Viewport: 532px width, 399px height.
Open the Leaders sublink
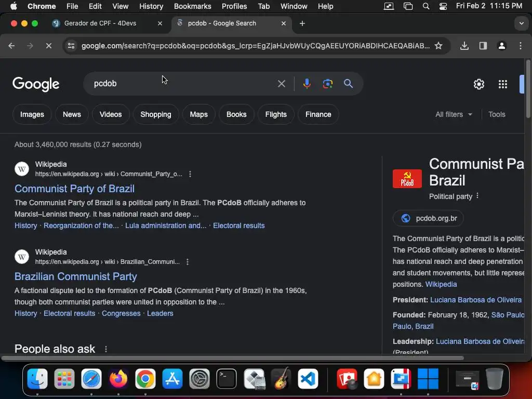point(160,313)
